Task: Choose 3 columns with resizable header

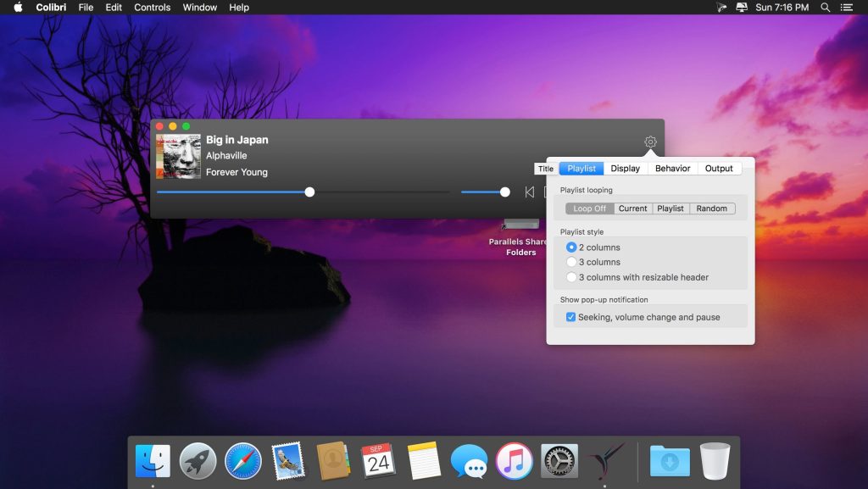Action: pos(571,277)
